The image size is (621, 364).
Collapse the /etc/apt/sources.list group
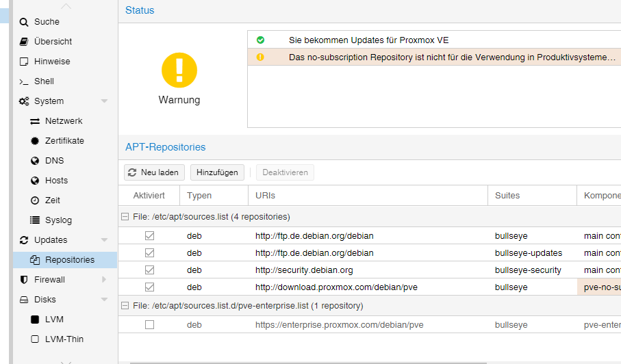pyautogui.click(x=125, y=217)
